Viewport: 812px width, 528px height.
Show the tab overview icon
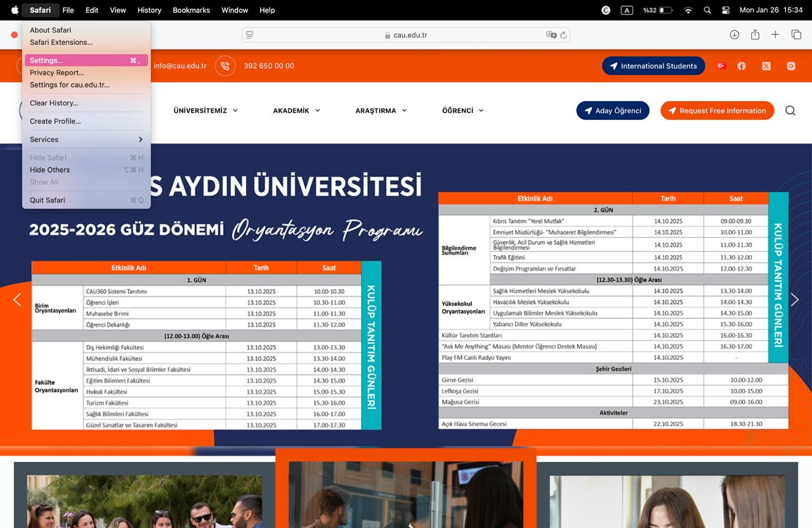point(796,35)
